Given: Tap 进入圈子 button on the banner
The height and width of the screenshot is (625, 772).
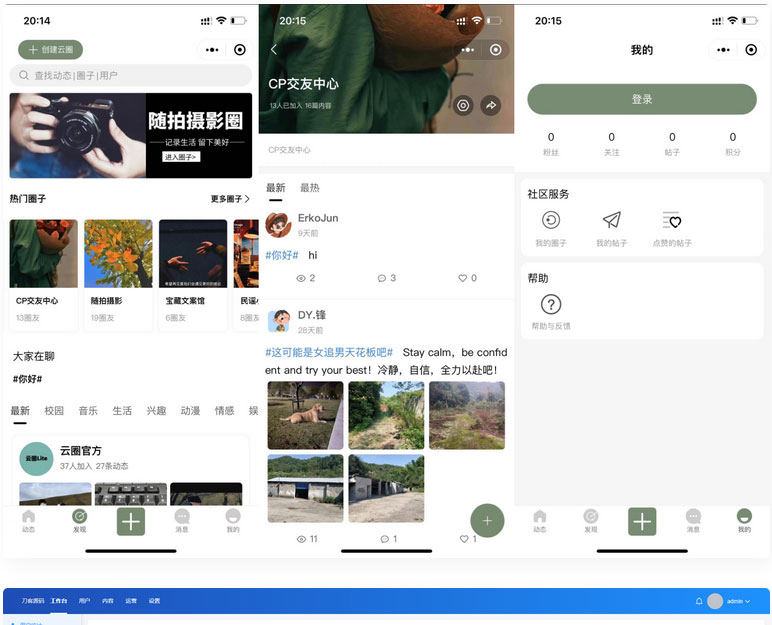Looking at the screenshot, I should pos(181,157).
